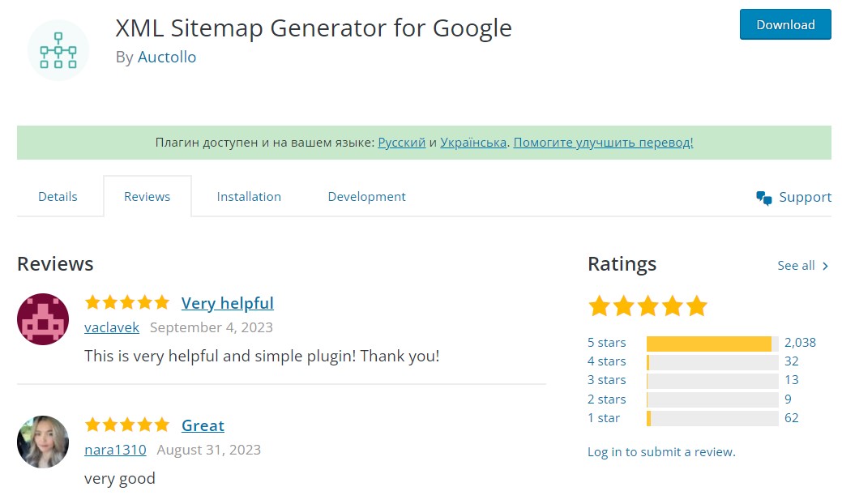This screenshot has height=504, width=842.
Task: Click the star rating on the Great review
Action: pos(127,425)
